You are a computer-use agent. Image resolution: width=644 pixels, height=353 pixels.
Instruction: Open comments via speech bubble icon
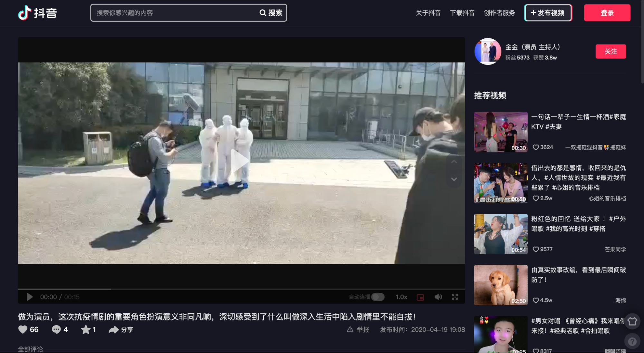[56, 329]
